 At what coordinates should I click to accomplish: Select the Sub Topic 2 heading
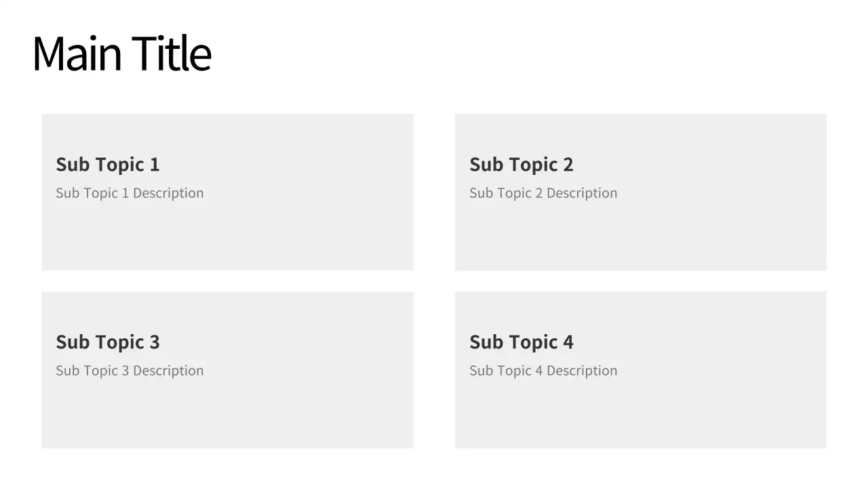[x=521, y=165]
